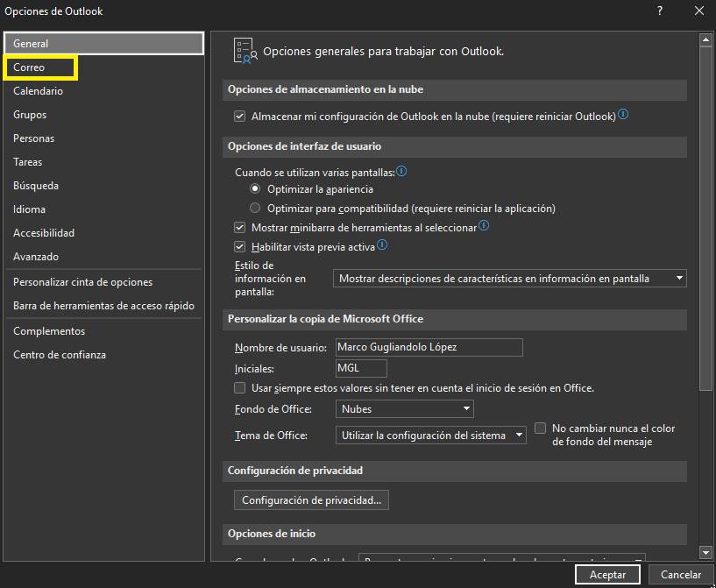Select Optimizar para compatibilidad radio button

(x=255, y=209)
